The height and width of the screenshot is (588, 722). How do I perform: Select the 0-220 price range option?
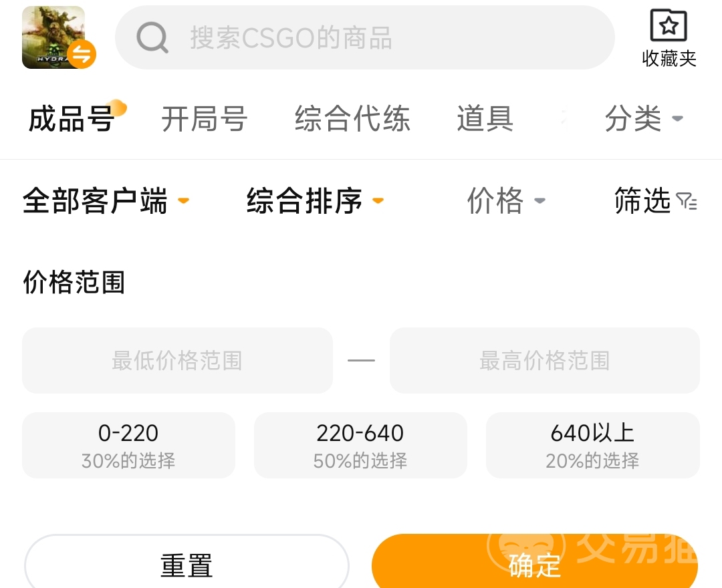(128, 446)
